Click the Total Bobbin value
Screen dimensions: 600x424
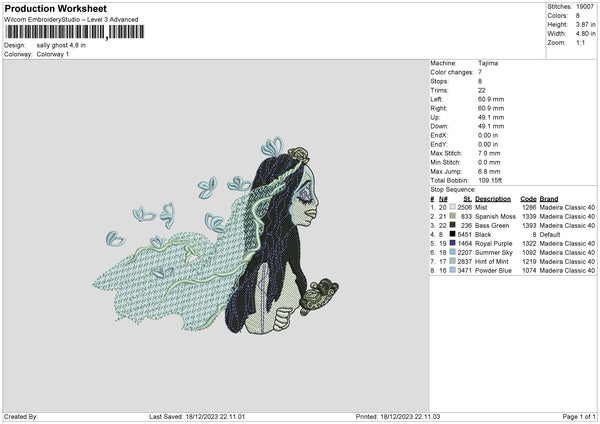[494, 179]
